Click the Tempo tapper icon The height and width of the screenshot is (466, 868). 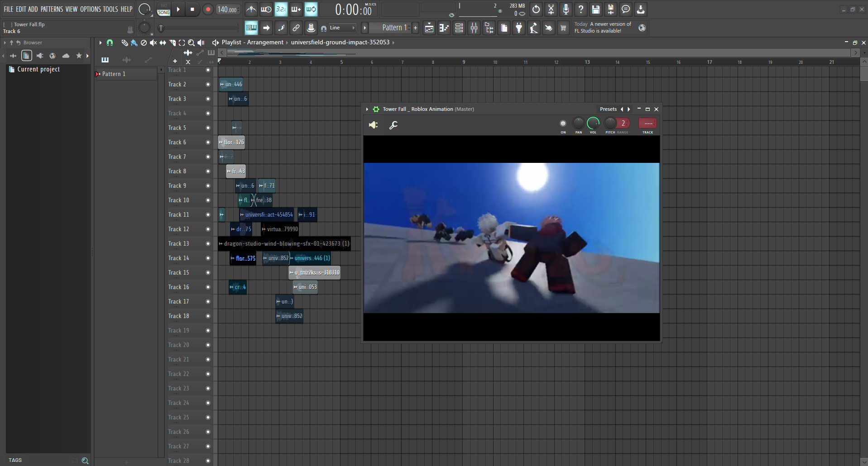[x=534, y=28]
